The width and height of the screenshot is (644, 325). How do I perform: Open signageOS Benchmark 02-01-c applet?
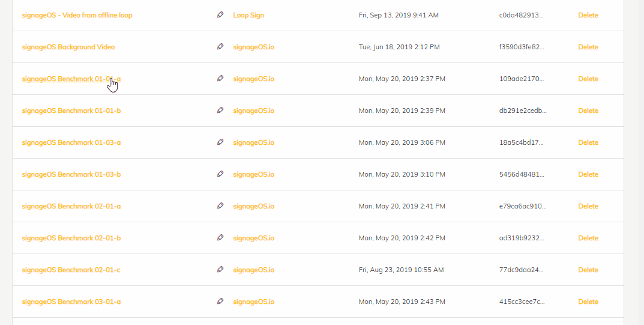click(71, 270)
